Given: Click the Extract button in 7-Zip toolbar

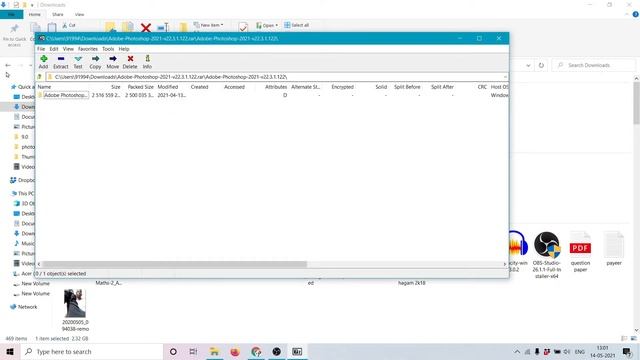Looking at the screenshot, I should point(60,62).
